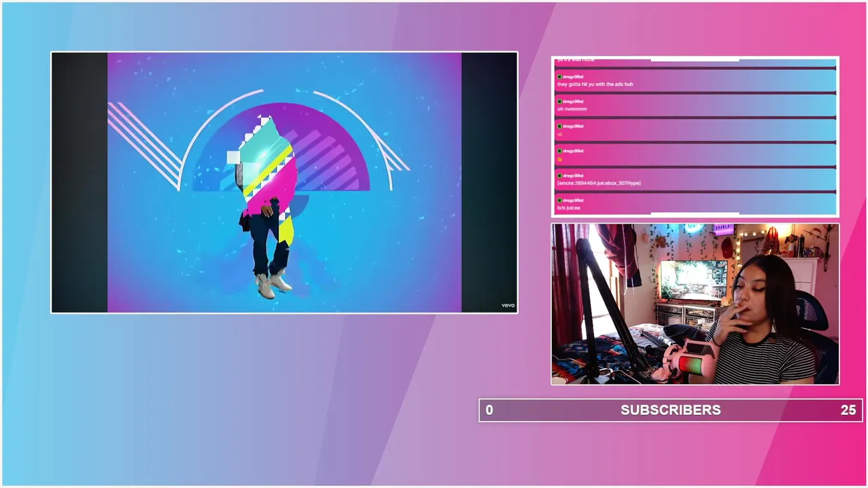Click the subscriber goal target number 25
Screen dimensions: 868x488
tap(848, 410)
